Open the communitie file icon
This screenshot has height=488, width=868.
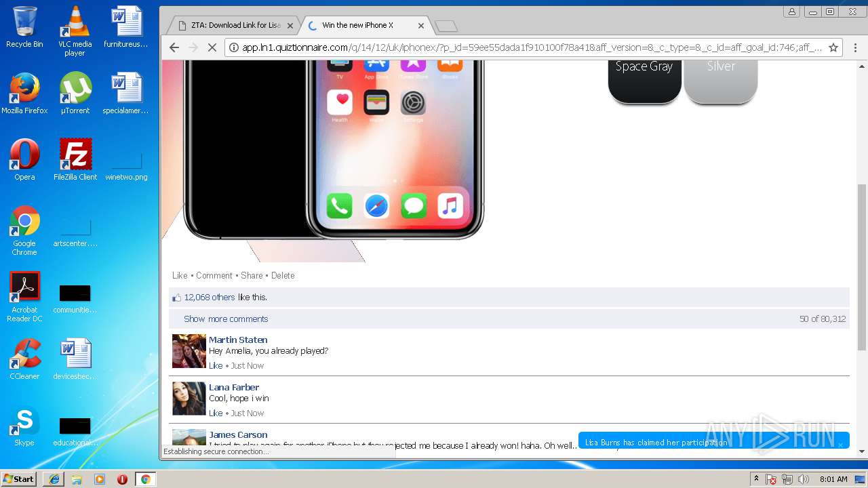tap(75, 299)
